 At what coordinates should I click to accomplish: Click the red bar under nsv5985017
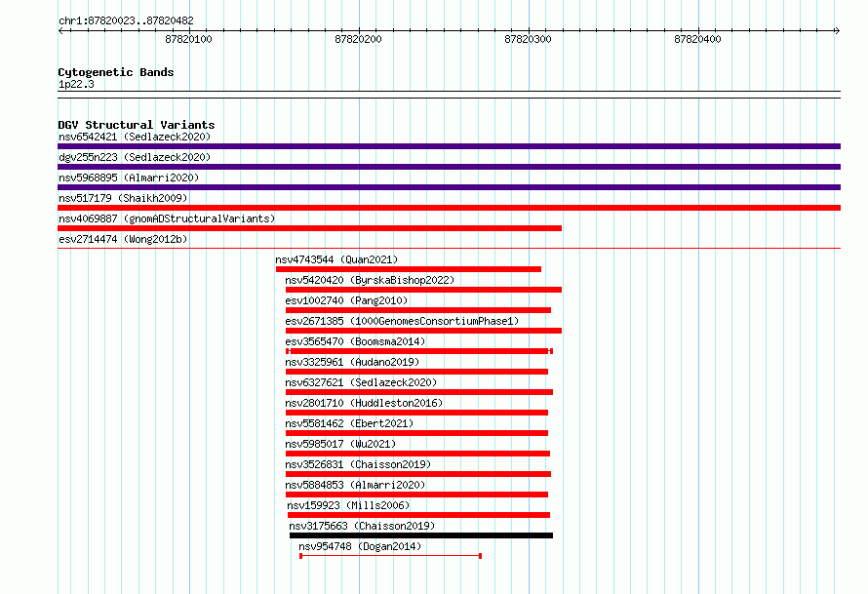(x=418, y=454)
